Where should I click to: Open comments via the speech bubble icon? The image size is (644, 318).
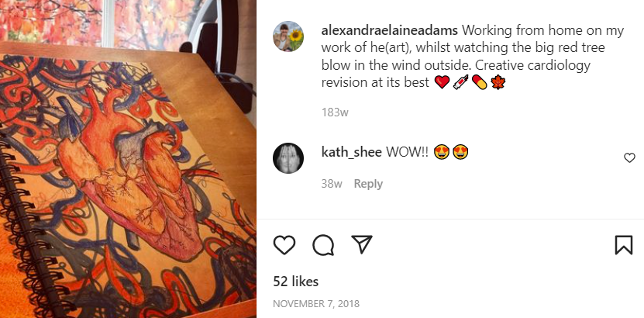pyautogui.click(x=323, y=245)
